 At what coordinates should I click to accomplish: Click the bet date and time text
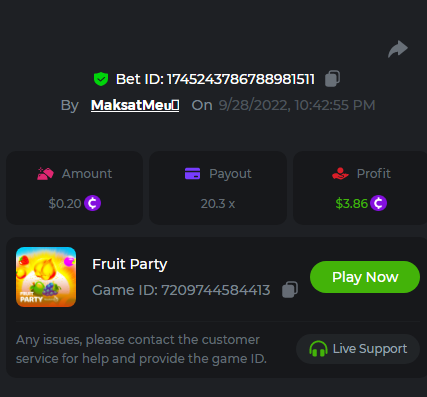click(x=297, y=105)
